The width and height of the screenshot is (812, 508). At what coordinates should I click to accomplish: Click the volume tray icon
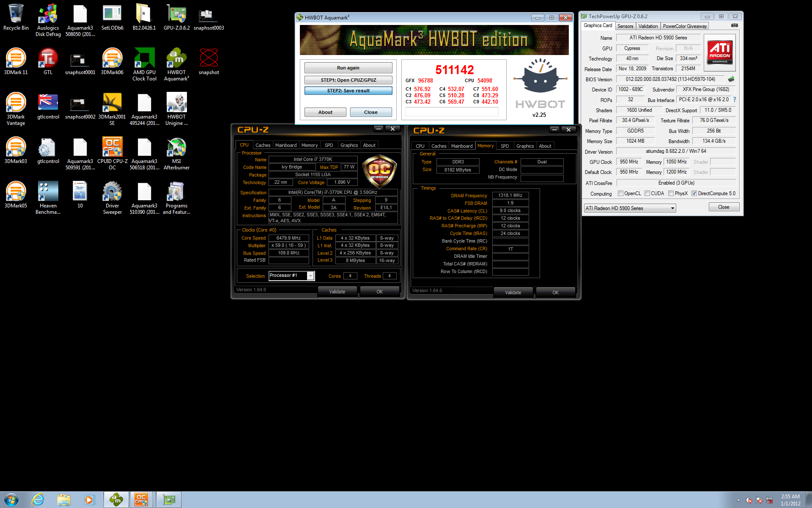pos(749,500)
